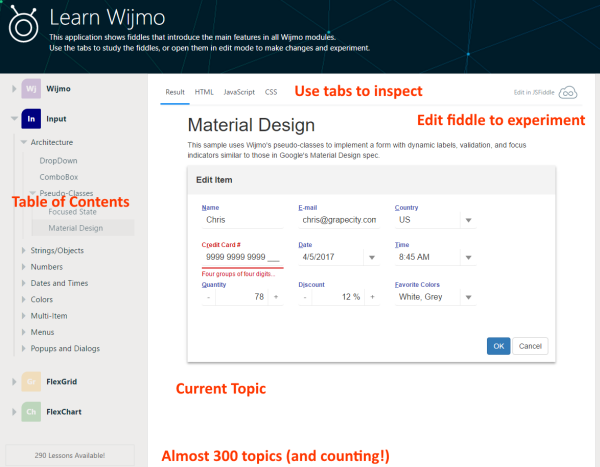Viewport: 600px width, 467px height.
Task: Switch to the HTML tab
Action: click(204, 92)
